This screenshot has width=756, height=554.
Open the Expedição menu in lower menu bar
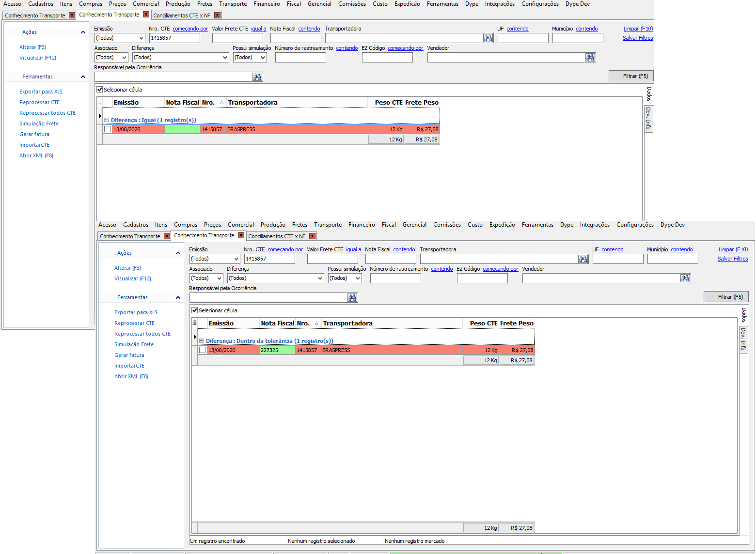tap(502, 225)
